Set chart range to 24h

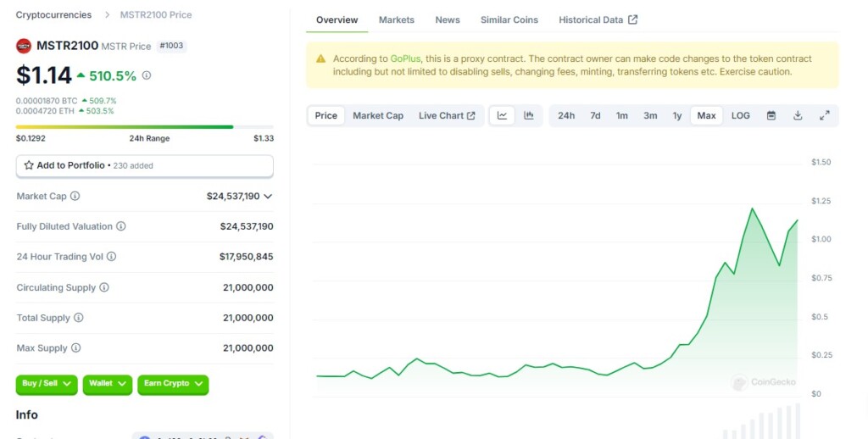pos(565,116)
